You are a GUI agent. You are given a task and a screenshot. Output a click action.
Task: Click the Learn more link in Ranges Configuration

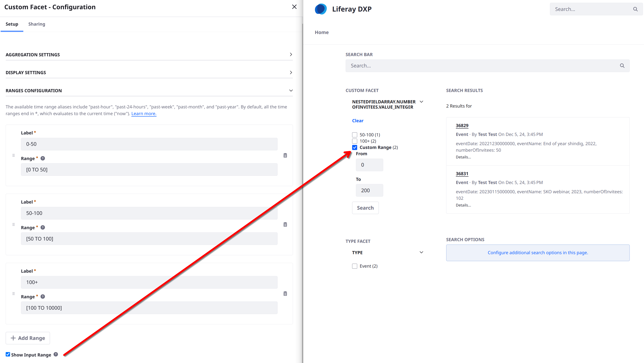coord(144,113)
